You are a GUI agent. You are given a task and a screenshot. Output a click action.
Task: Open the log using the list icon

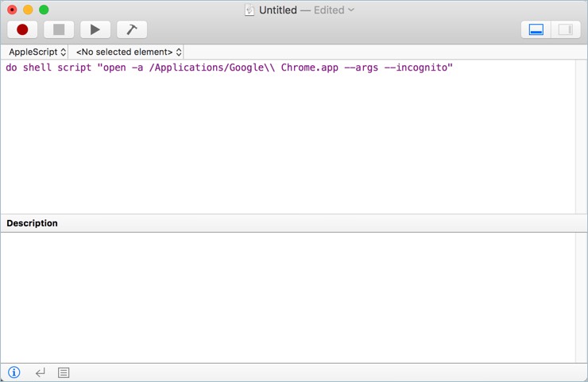click(64, 372)
